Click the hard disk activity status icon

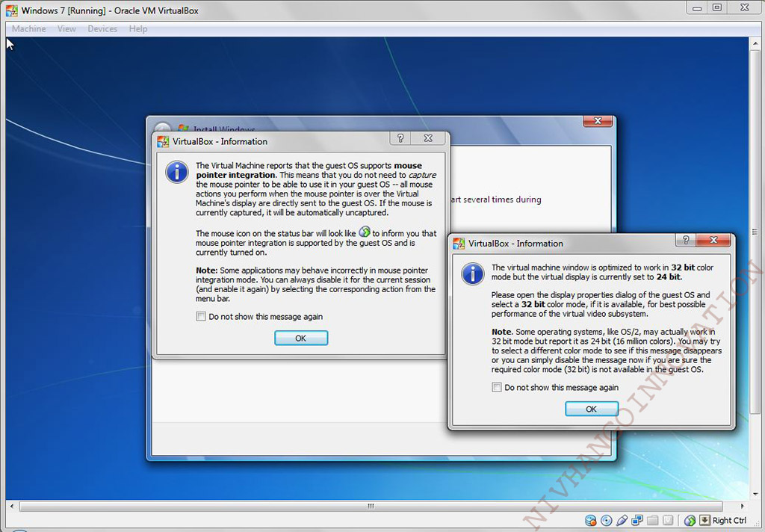[x=590, y=520]
